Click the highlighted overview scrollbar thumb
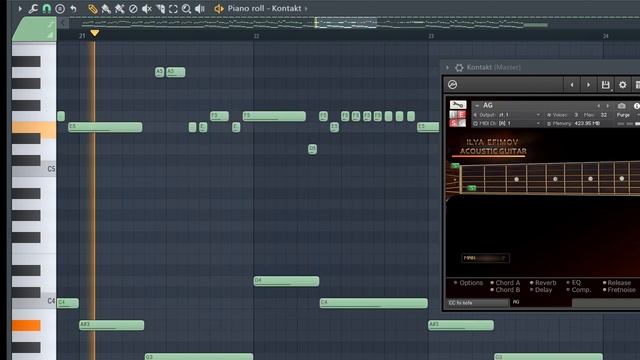 point(345,23)
